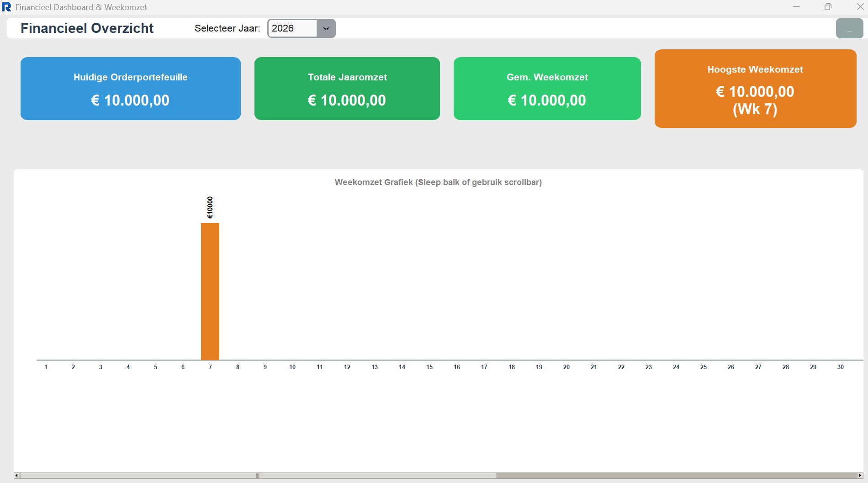Click the Totale Jaaromzet card
This screenshot has width=868, height=483.
[347, 89]
